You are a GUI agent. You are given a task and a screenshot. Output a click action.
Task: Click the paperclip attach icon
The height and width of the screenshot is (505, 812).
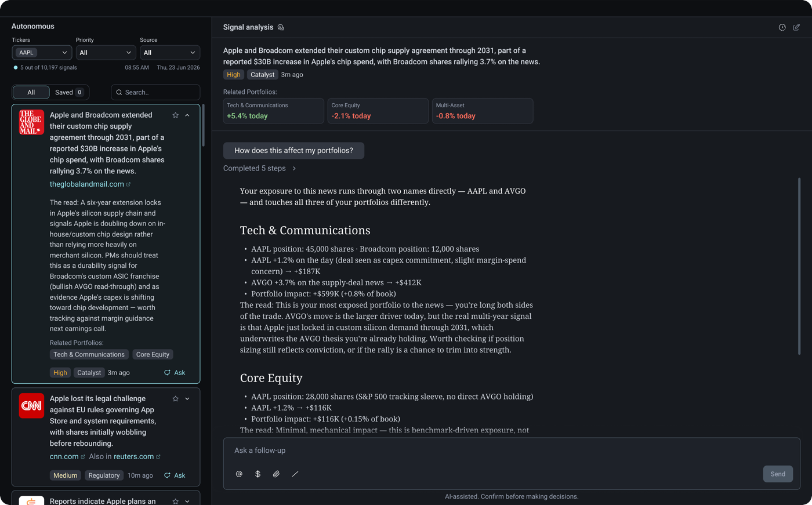click(x=276, y=474)
